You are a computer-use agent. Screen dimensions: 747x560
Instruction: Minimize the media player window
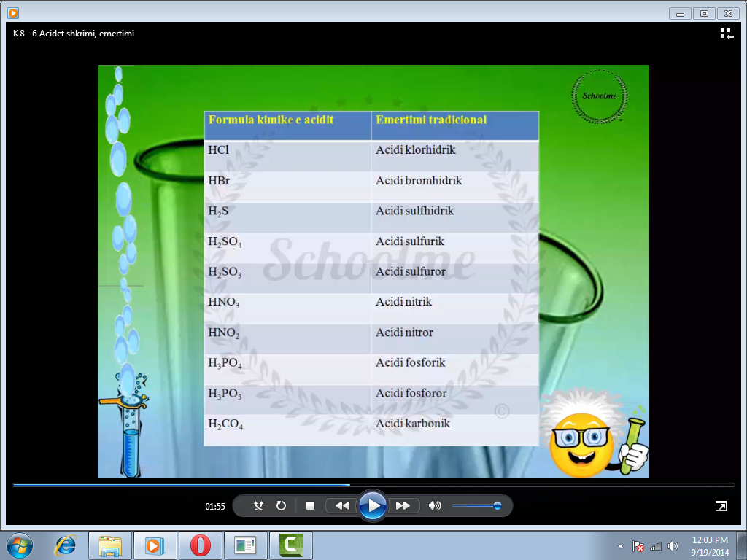[680, 13]
